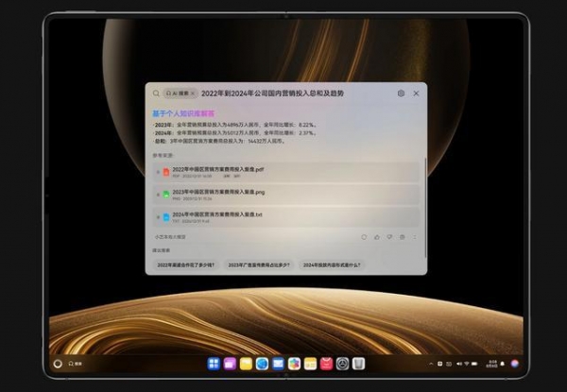Open the trash bin in the dock
The image size is (567, 392).
(359, 364)
